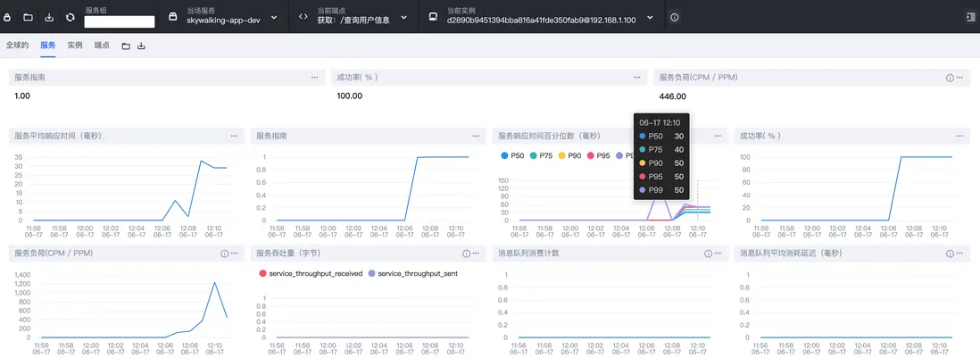Toggle the P90 legend series
Screen dimensions: 980x358
pos(569,155)
